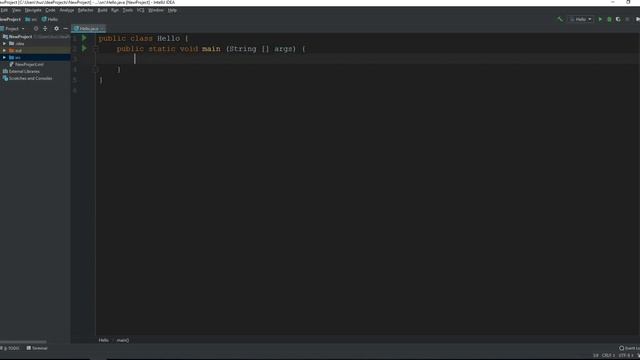
Task: Close the Hello.java editor tab
Action: click(x=102, y=29)
